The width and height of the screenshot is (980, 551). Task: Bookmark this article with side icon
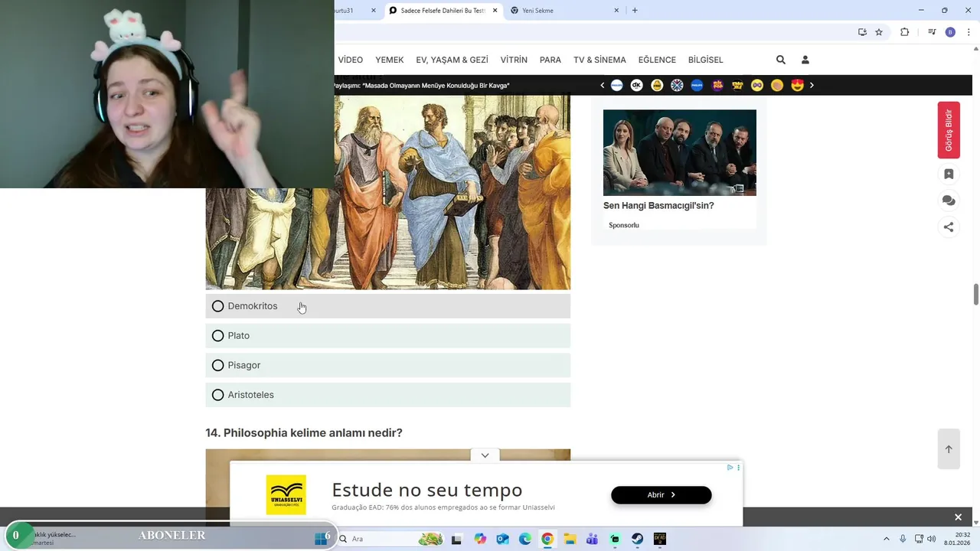coord(949,174)
